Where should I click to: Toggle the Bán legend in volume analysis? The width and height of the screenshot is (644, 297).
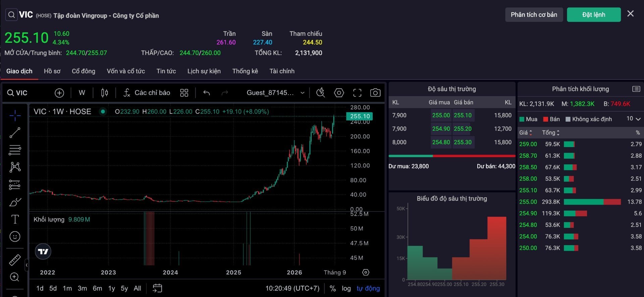pos(551,119)
